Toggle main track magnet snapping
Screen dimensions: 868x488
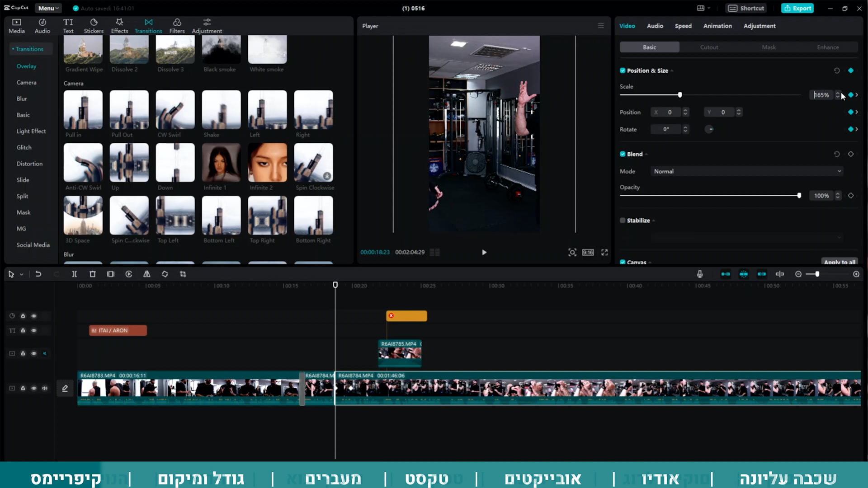(726, 274)
